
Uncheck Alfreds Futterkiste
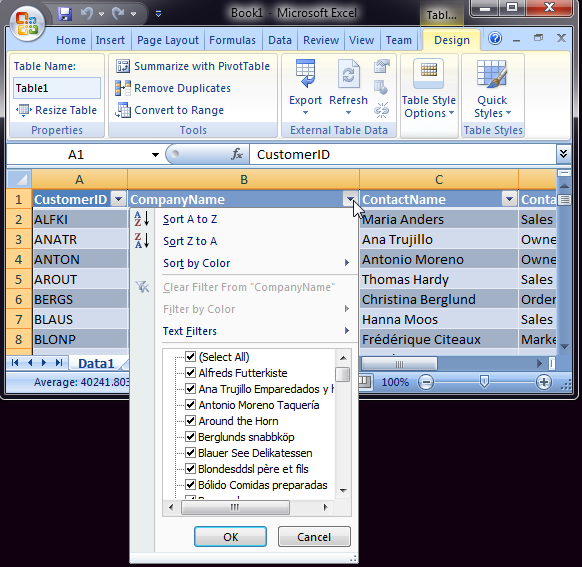[190, 373]
